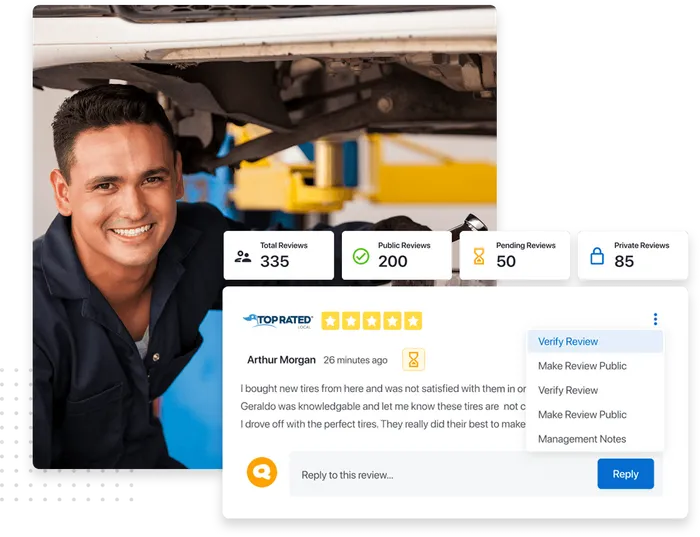
Task: Click the blue Reply button
Action: [625, 474]
